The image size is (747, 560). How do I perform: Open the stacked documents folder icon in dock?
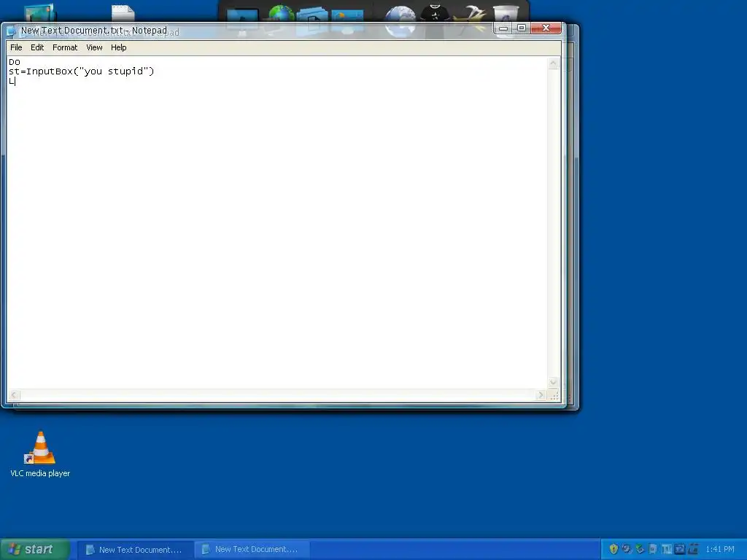tap(312, 18)
